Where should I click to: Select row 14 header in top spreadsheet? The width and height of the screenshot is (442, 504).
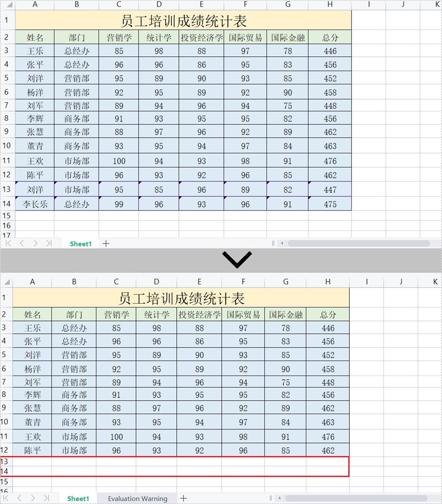point(7,204)
